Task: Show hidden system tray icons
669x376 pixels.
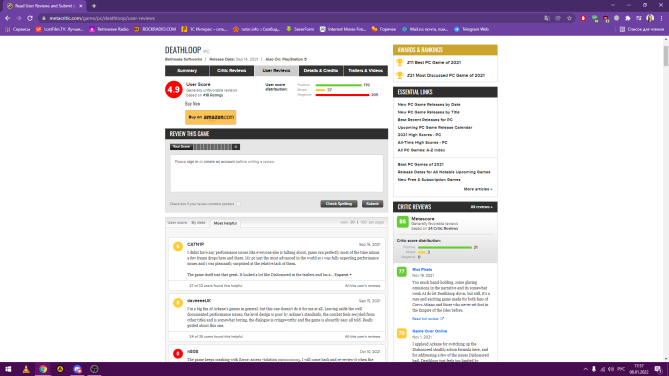Action: click(585, 369)
